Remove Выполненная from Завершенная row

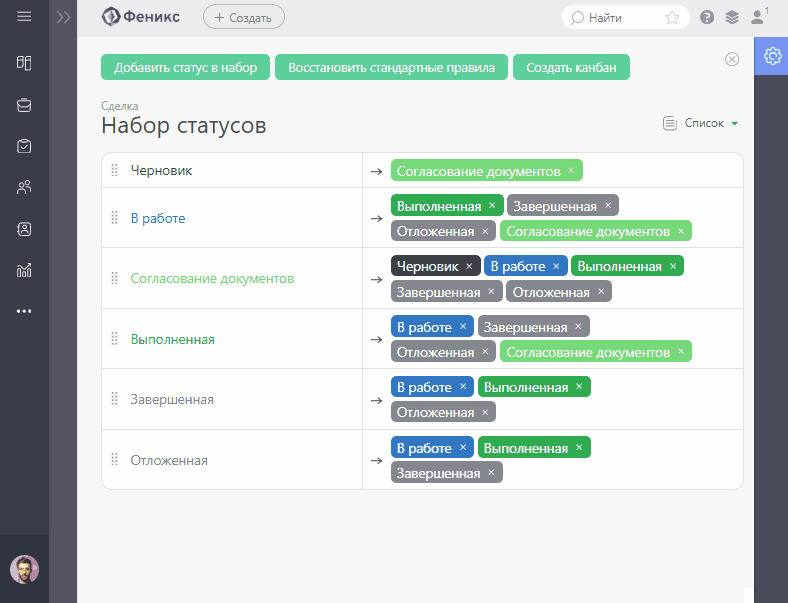tap(579, 386)
